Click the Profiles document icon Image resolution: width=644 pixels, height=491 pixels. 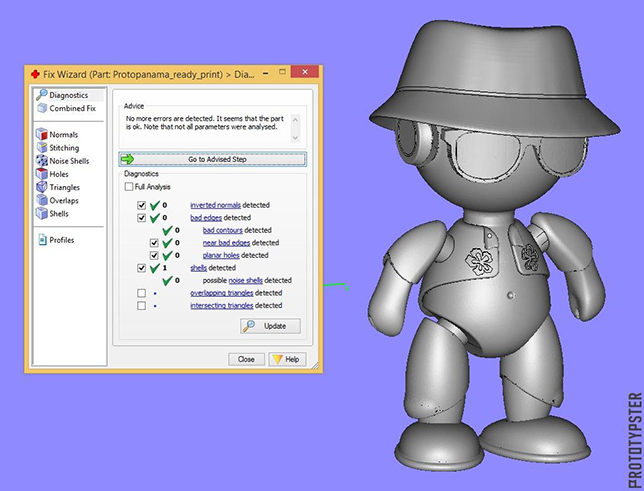42,240
